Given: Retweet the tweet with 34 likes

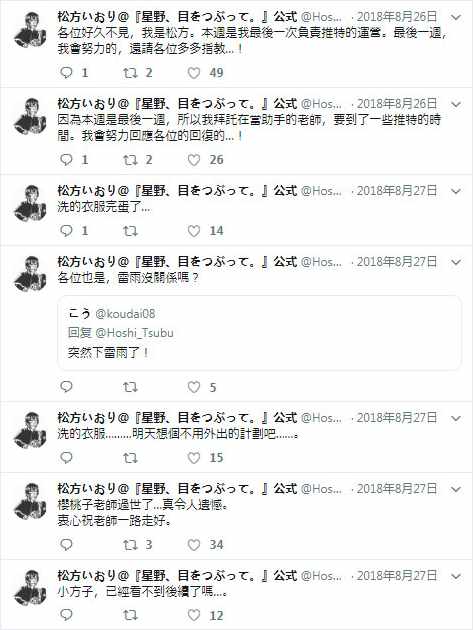Looking at the screenshot, I should click(130, 545).
